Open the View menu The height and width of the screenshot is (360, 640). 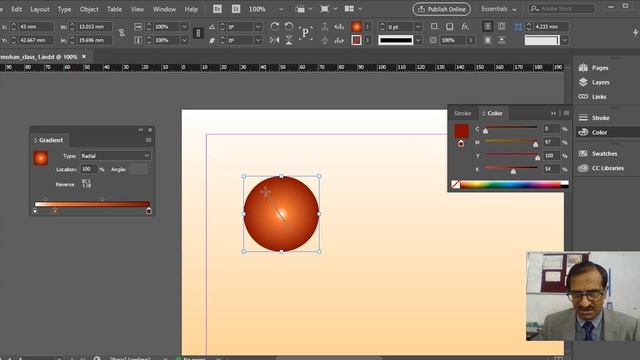point(137,9)
